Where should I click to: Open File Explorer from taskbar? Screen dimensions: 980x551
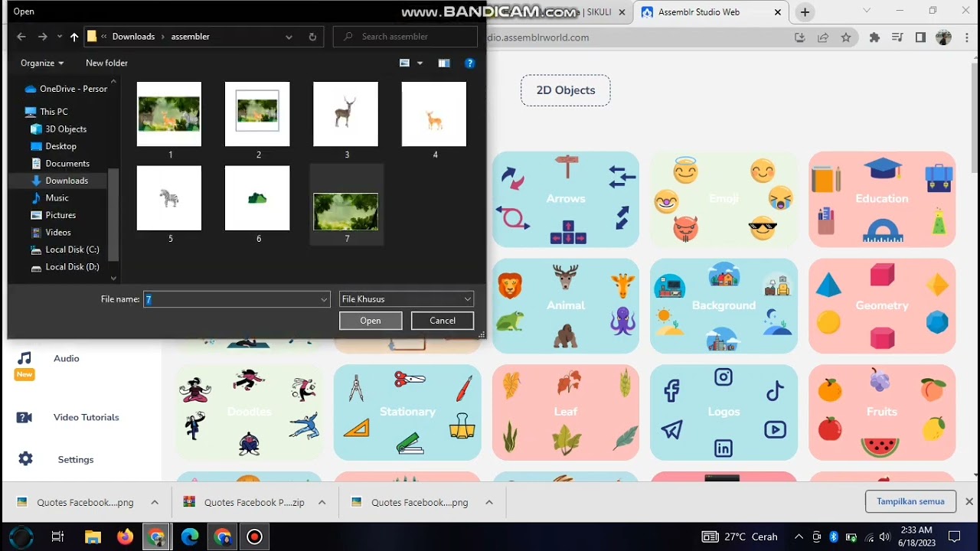pos(93,536)
